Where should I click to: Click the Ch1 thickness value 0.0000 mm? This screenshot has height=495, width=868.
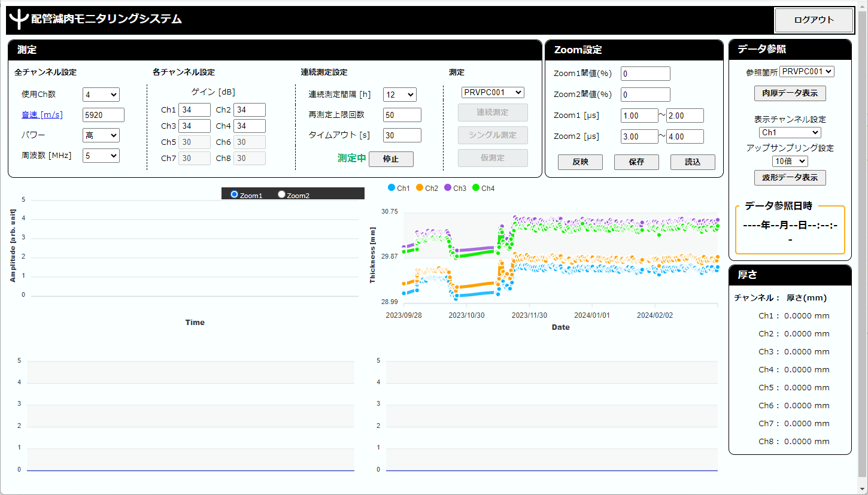pos(807,316)
